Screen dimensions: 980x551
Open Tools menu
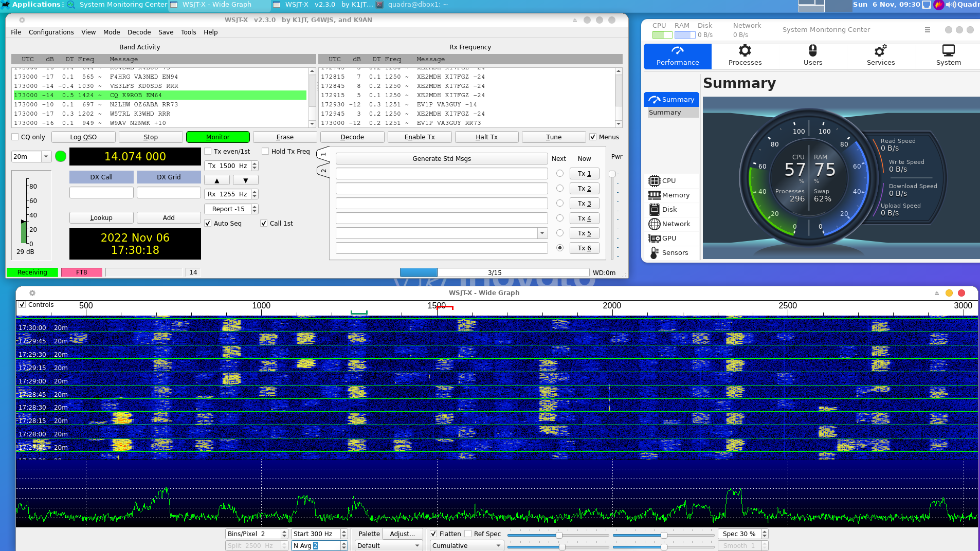pos(188,32)
